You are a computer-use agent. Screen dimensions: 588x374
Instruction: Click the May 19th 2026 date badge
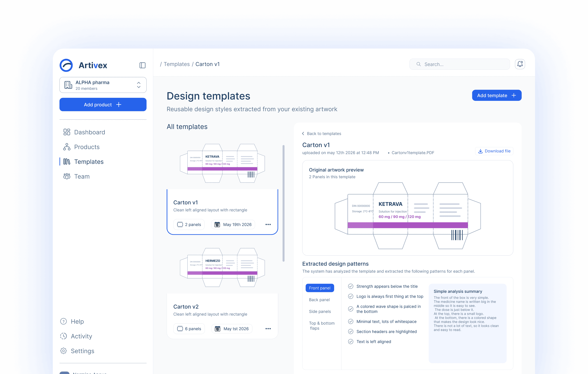click(x=233, y=224)
